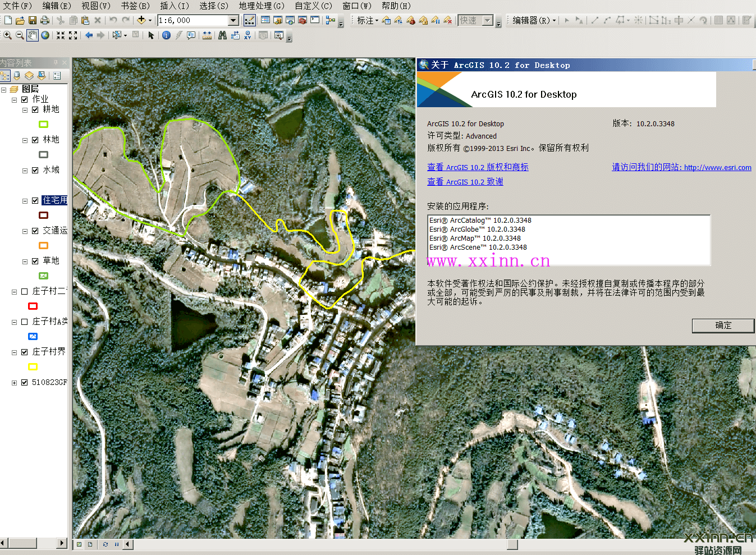Expand the 510823GF layer

(15, 383)
